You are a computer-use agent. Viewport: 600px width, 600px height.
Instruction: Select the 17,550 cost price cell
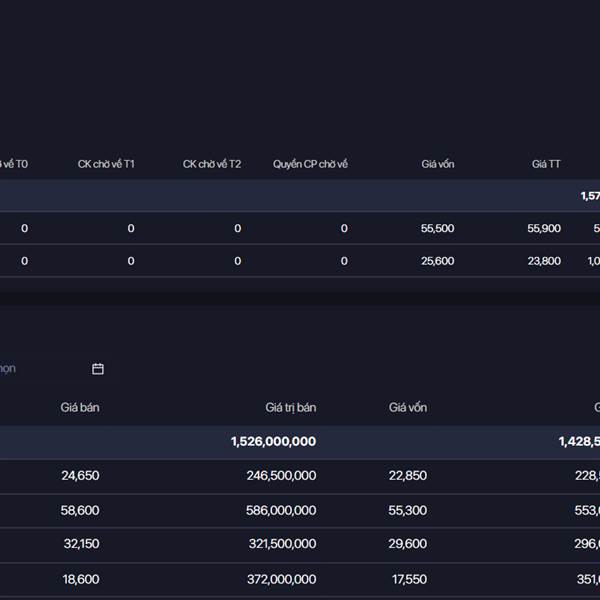point(408,579)
